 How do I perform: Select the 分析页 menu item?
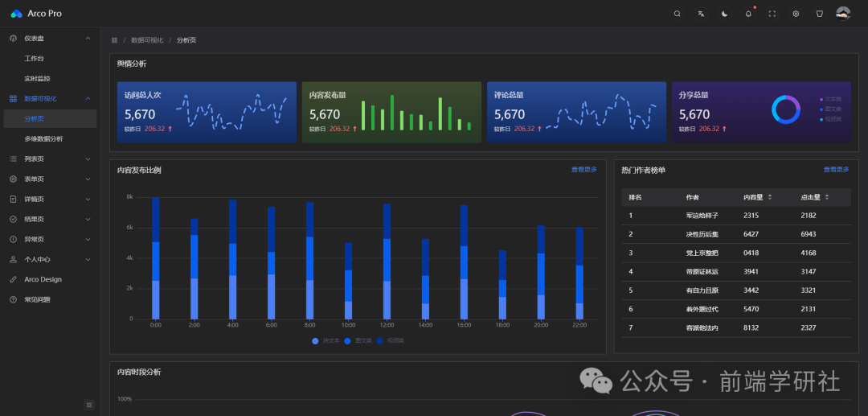pos(50,118)
